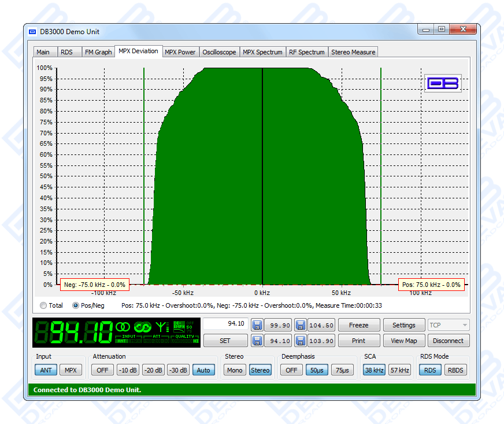
Task: Enable 75µs deemphasis
Action: tap(342, 370)
